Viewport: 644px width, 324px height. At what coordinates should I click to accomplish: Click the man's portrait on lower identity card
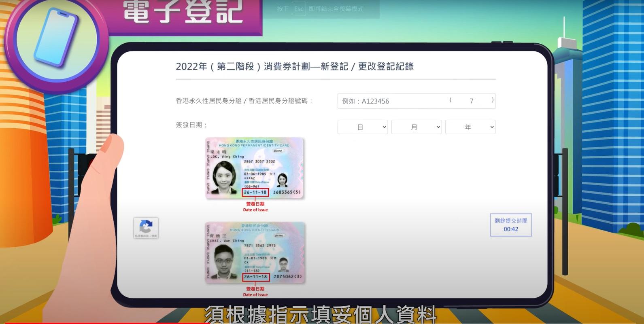pyautogui.click(x=224, y=261)
